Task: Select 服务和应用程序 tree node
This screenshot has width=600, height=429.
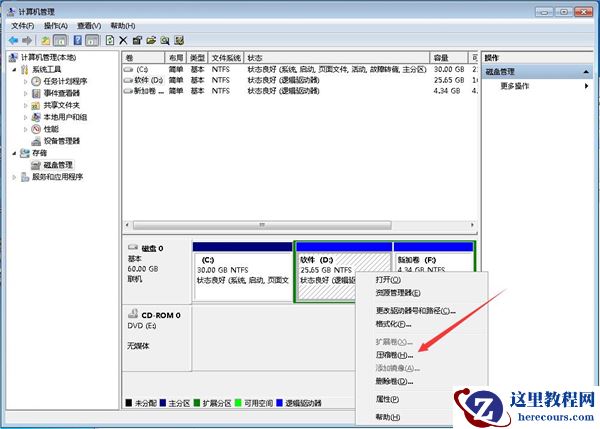Action: [57, 177]
